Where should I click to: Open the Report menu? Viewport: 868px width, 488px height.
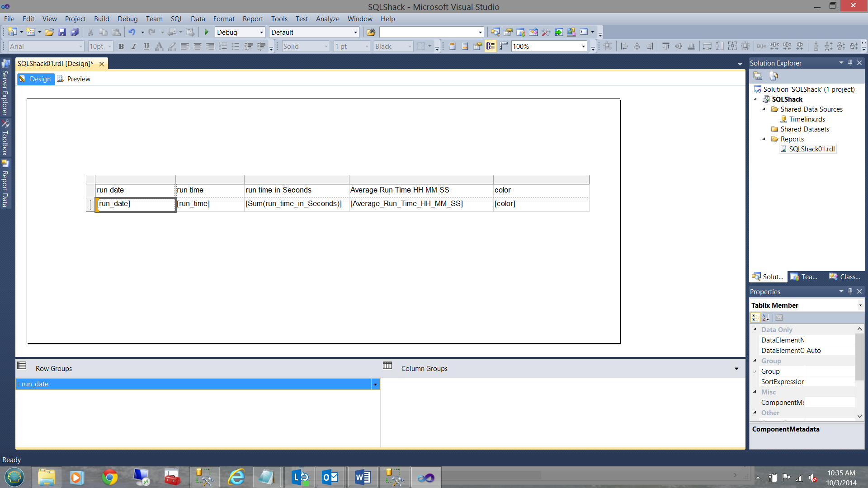coord(252,19)
